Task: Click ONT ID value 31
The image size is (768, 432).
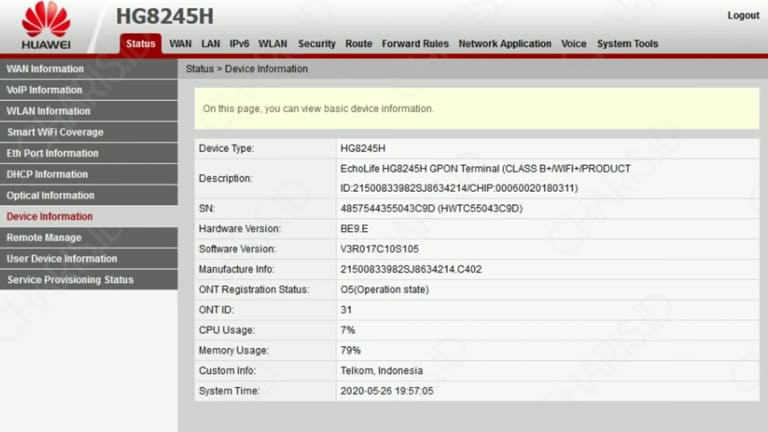Action: [x=346, y=310]
